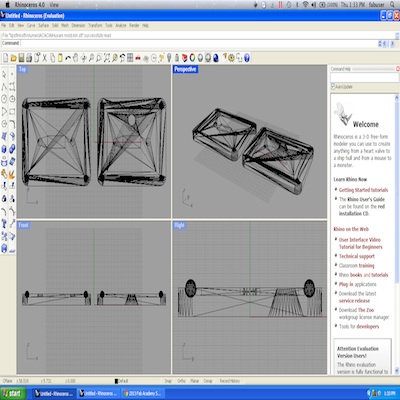Click the Help question mark icon
400x400 pixels.
tap(247, 58)
